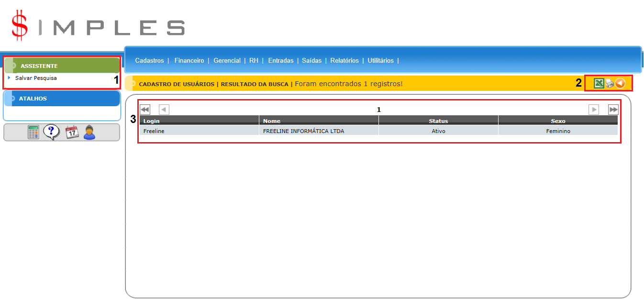Click the help question mark icon

(x=51, y=132)
